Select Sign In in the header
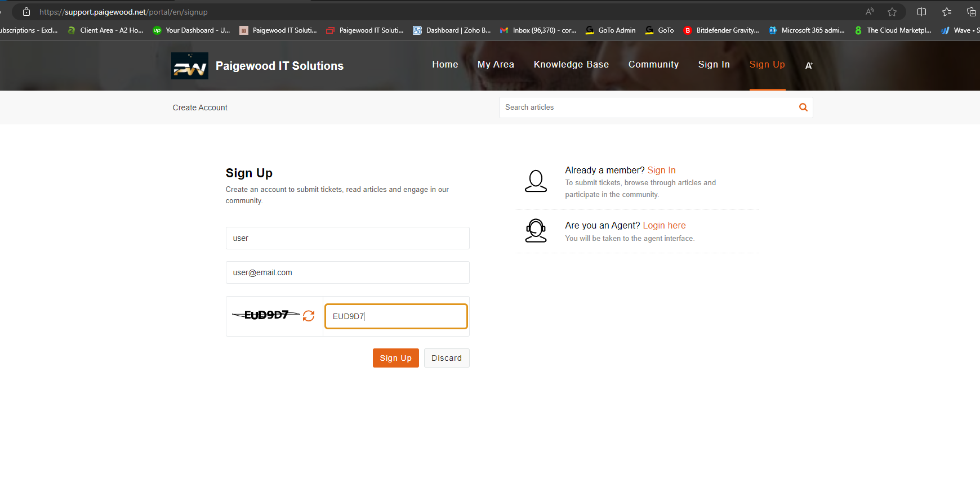 (x=714, y=65)
